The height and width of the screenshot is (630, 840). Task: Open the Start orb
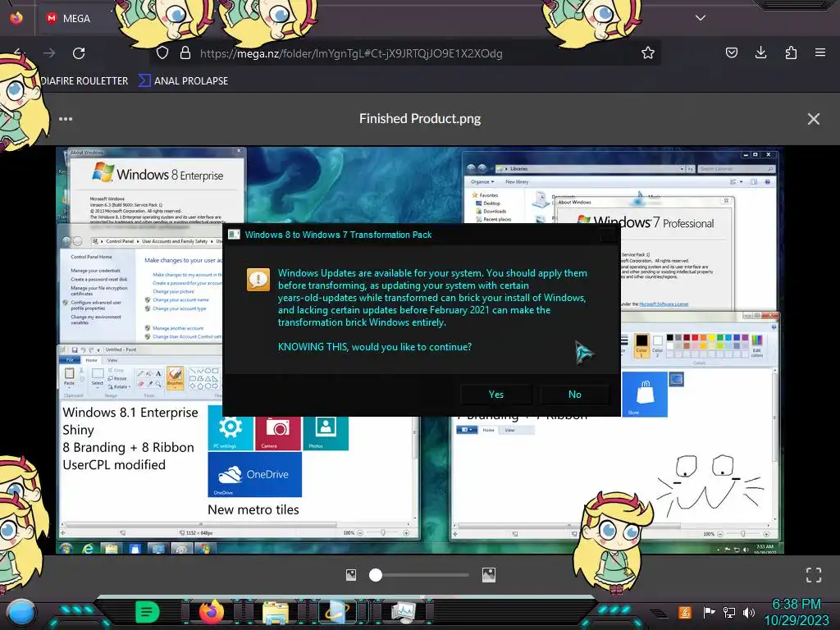tap(21, 612)
